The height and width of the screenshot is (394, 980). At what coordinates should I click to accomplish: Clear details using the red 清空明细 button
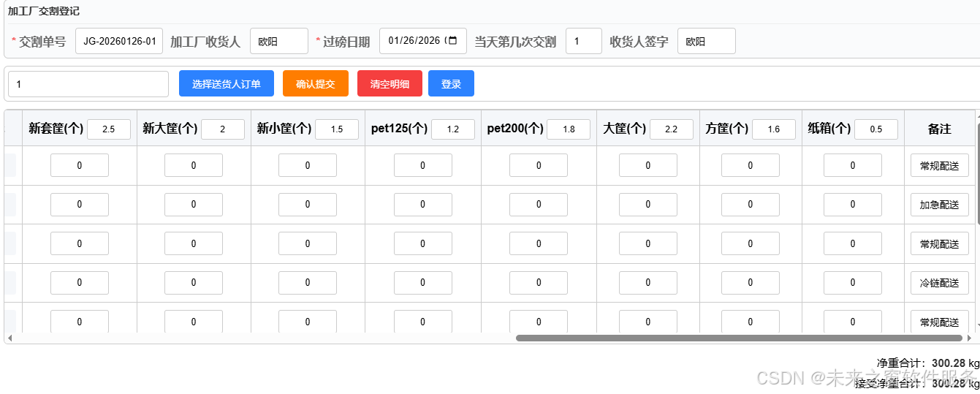click(x=390, y=84)
